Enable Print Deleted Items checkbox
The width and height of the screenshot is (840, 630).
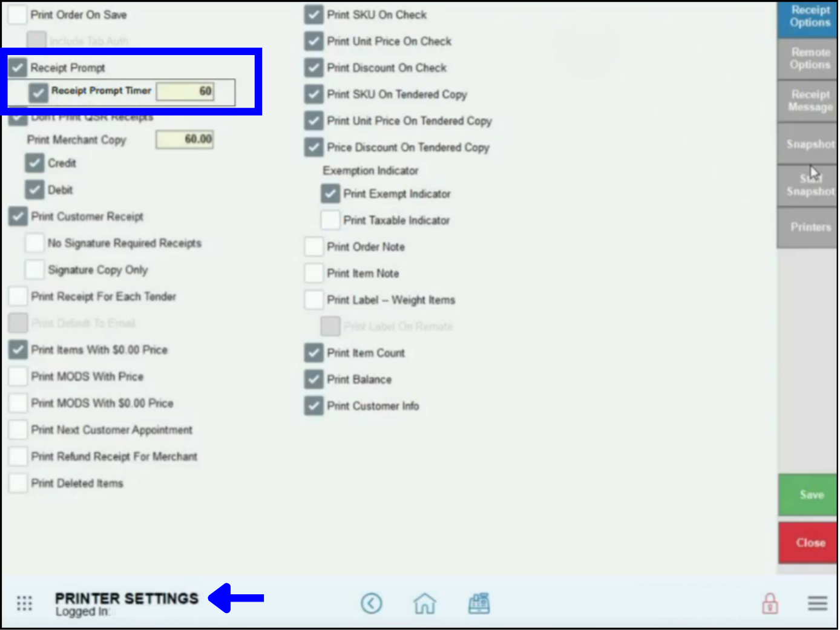tap(18, 483)
